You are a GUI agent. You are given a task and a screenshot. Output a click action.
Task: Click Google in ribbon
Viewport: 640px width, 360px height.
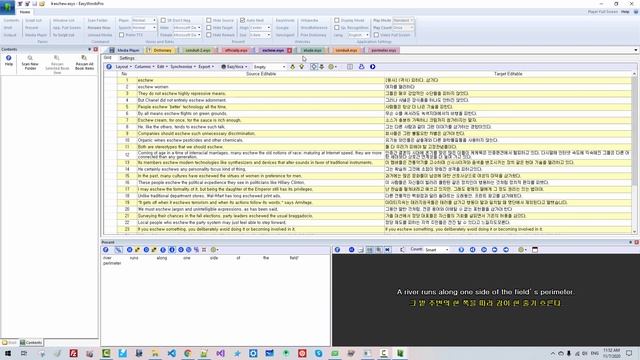282,28
